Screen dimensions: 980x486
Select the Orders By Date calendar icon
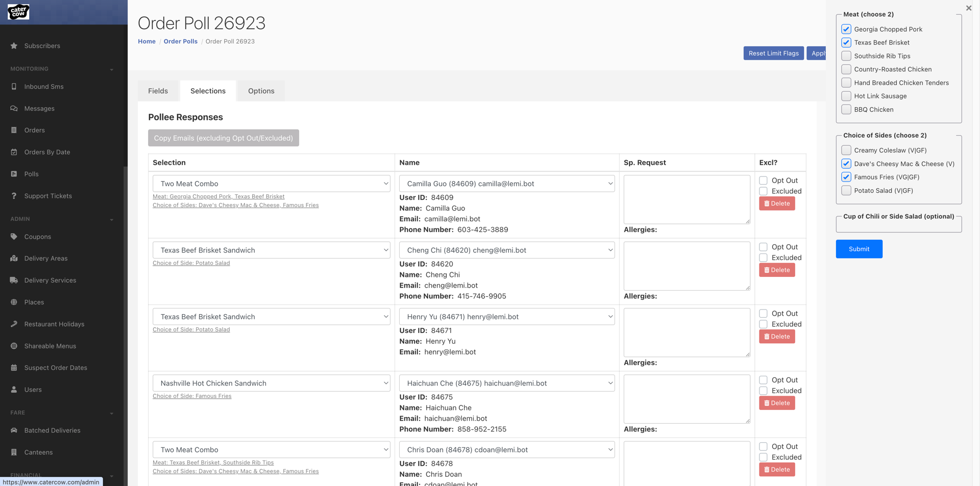coord(14,152)
